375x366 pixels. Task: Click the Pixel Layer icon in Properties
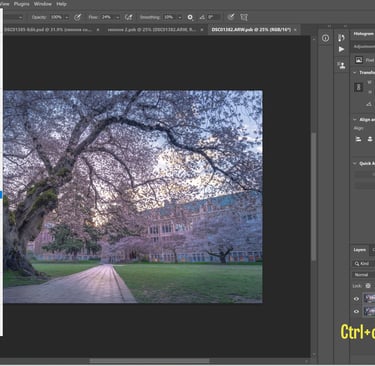[x=359, y=60]
